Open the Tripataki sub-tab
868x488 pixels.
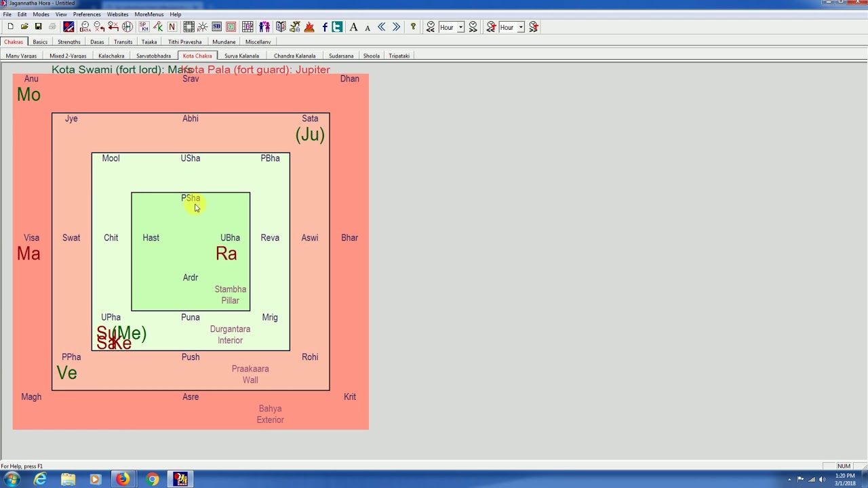click(399, 56)
